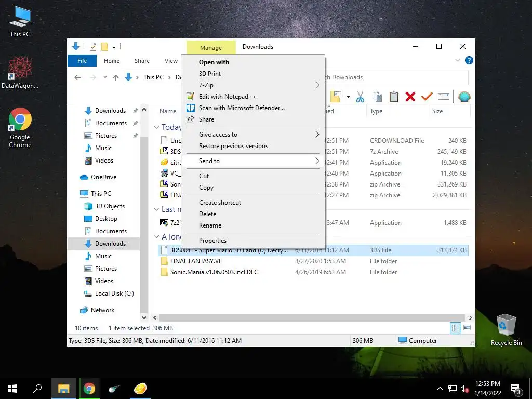Click This PC in address breadcrumb
The image size is (532, 399).
pos(153,77)
